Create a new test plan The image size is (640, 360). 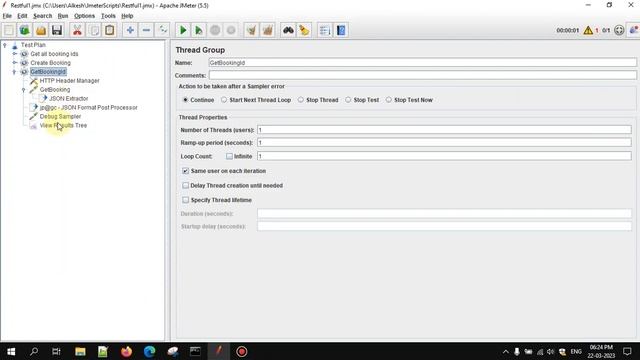click(9, 30)
